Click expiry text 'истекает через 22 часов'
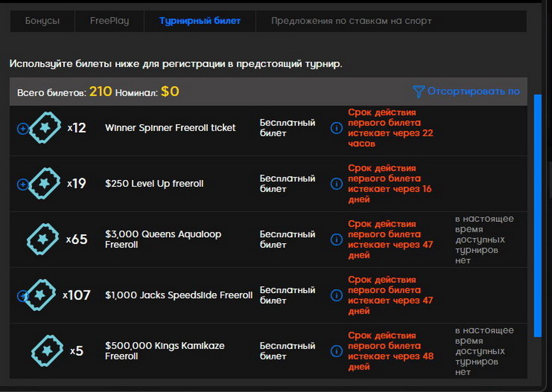This screenshot has height=392, width=552. [390, 138]
